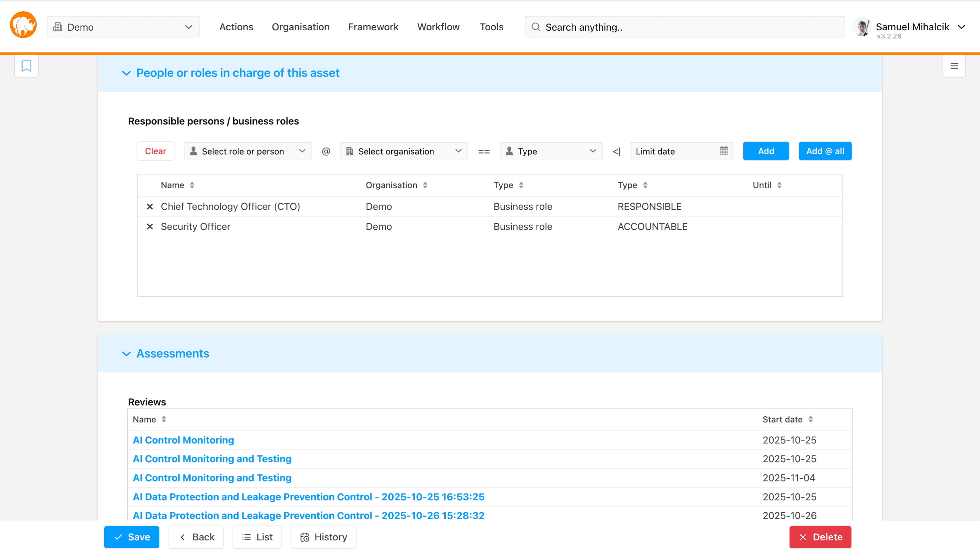The image size is (980, 553).
Task: Open the hamburger menu icon on the right
Action: [954, 66]
